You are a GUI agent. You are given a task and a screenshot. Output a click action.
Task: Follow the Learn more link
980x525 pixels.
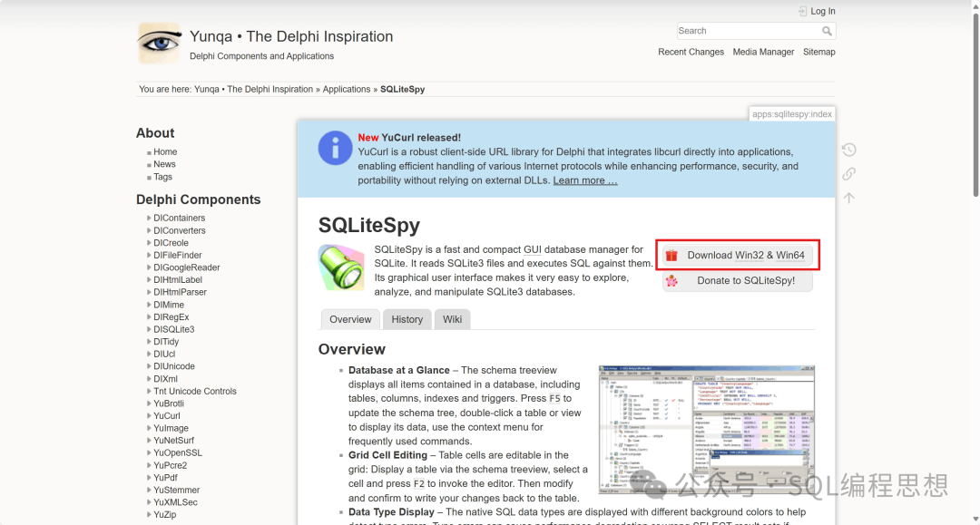(585, 180)
